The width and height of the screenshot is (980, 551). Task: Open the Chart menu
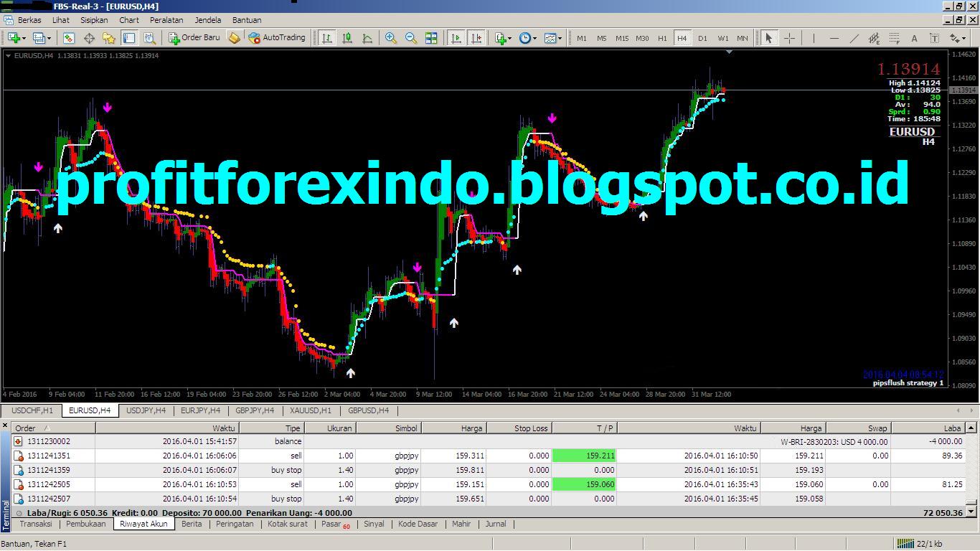click(x=129, y=20)
